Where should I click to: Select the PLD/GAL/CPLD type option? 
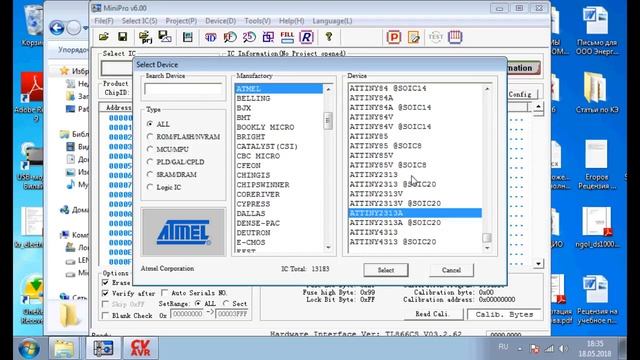[x=150, y=162]
